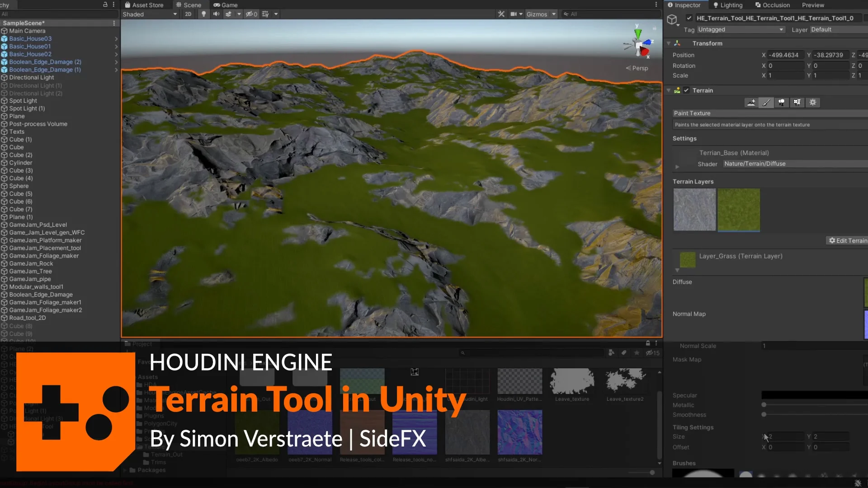Click the 2D view toggle
Viewport: 868px width, 488px height.
pyautogui.click(x=188, y=14)
